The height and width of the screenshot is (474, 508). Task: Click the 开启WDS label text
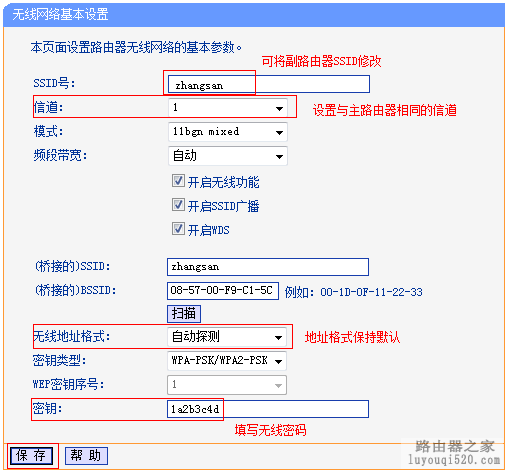point(209,230)
